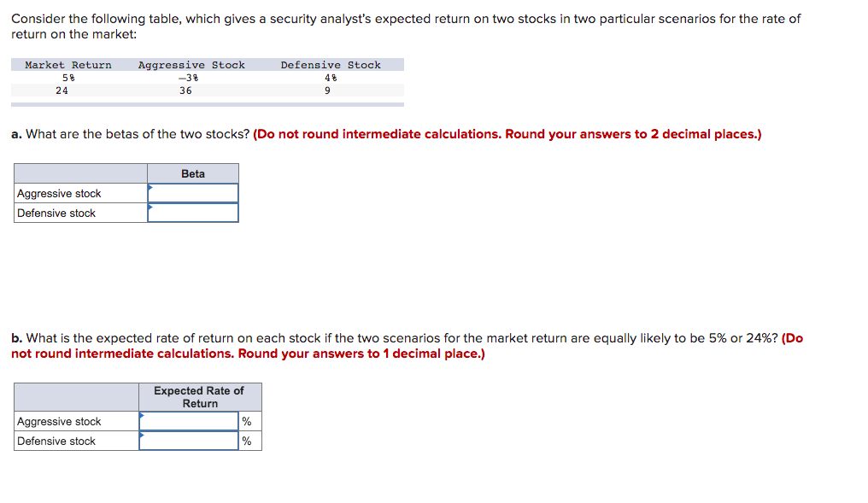Click the Expected Return input for Aggressive stock
Screen dimensions: 868x503
[x=190, y=419]
